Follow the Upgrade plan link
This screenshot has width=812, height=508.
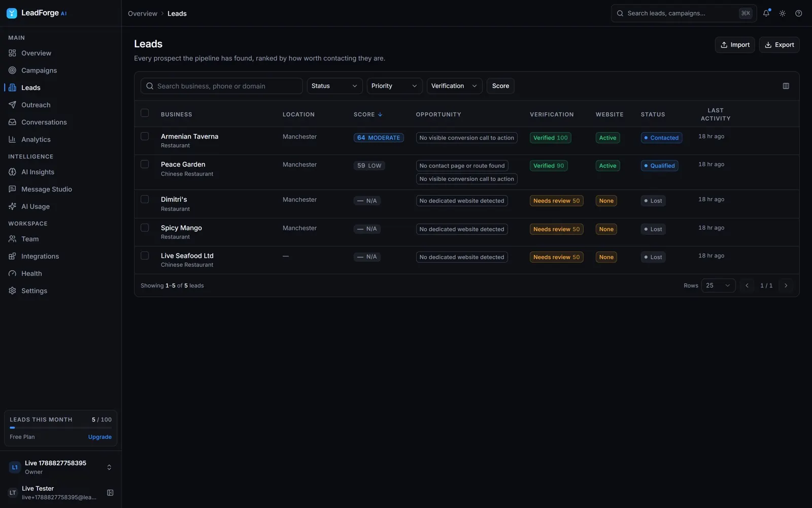point(100,437)
